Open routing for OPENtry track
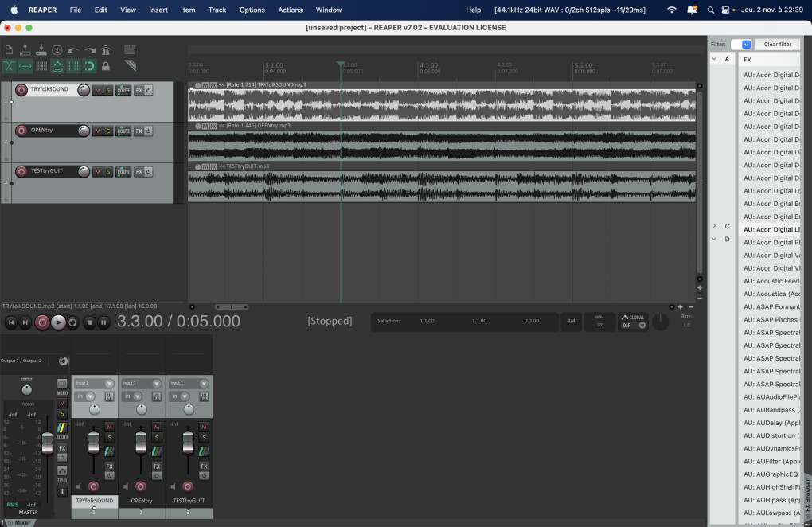This screenshot has width=812, height=527. [123, 131]
